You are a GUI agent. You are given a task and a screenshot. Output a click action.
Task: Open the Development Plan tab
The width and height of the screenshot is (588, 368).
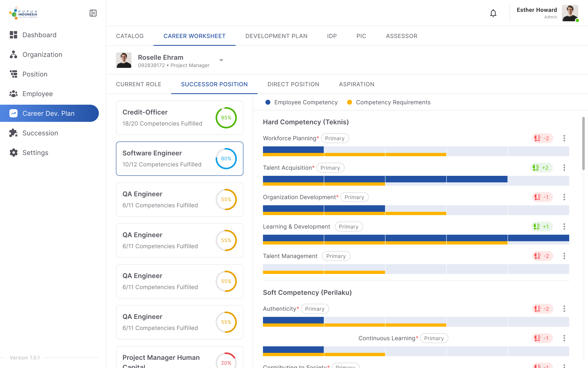click(276, 36)
